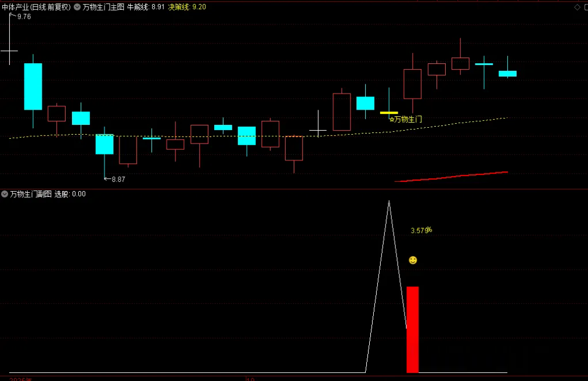Expand the 万物生门主图 indicator dropdown arrow
588x381 pixels.
[x=77, y=8]
